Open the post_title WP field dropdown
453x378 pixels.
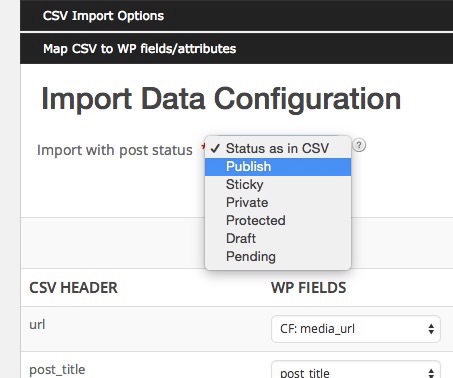(x=356, y=370)
